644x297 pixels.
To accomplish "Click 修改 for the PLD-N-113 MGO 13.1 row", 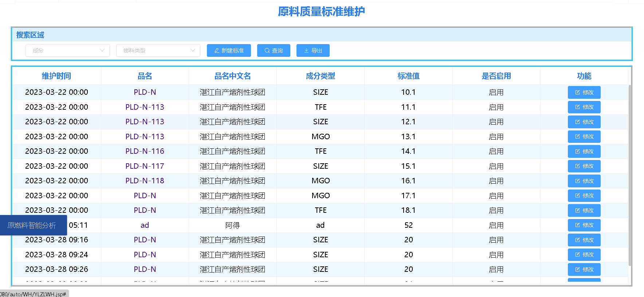I will [584, 137].
